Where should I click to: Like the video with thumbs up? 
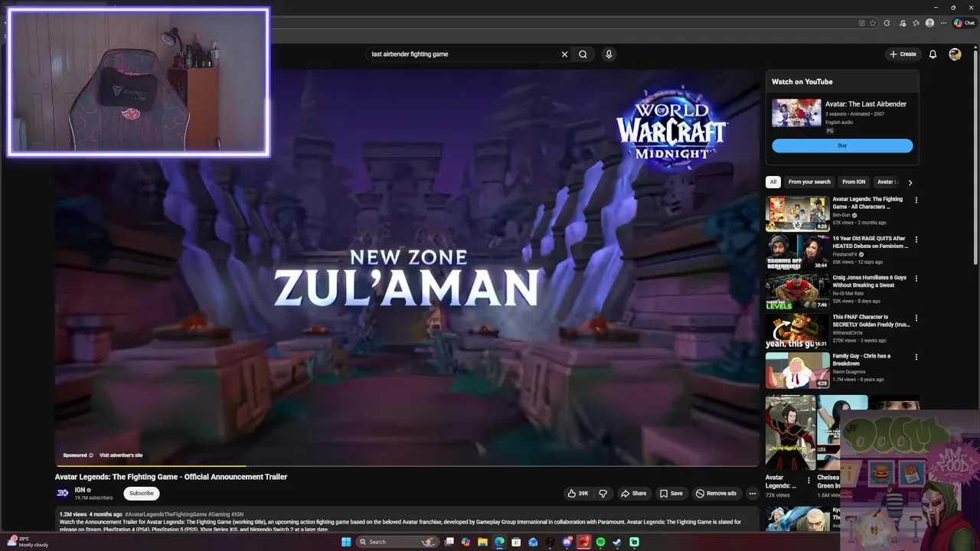[578, 494]
